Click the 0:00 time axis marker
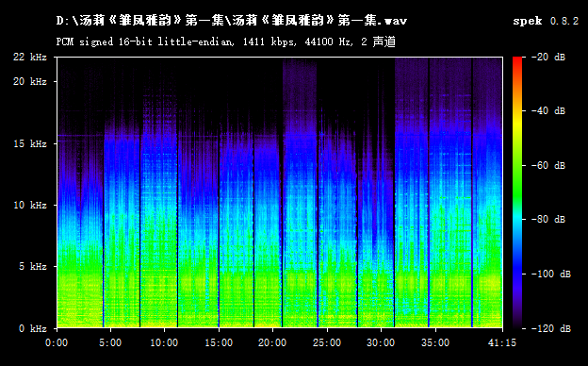The width and height of the screenshot is (588, 366). pyautogui.click(x=57, y=342)
